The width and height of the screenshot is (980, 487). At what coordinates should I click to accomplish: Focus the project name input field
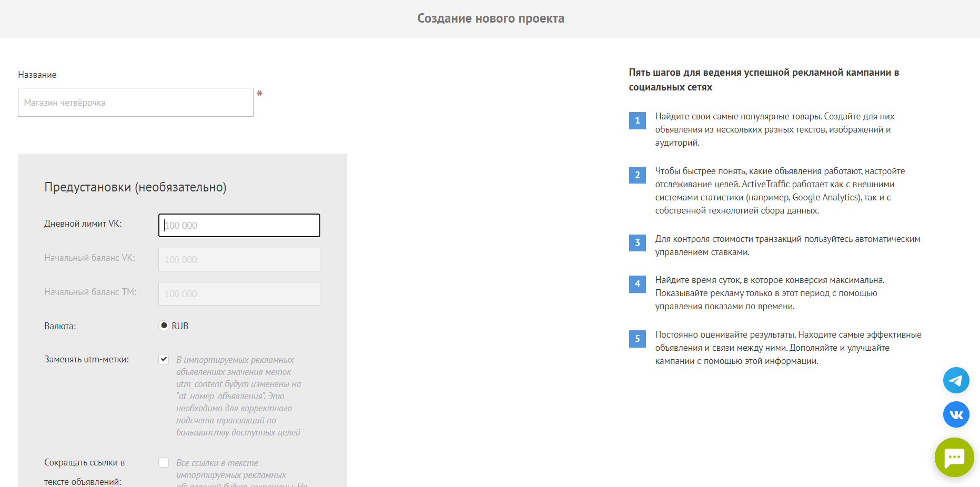click(136, 103)
